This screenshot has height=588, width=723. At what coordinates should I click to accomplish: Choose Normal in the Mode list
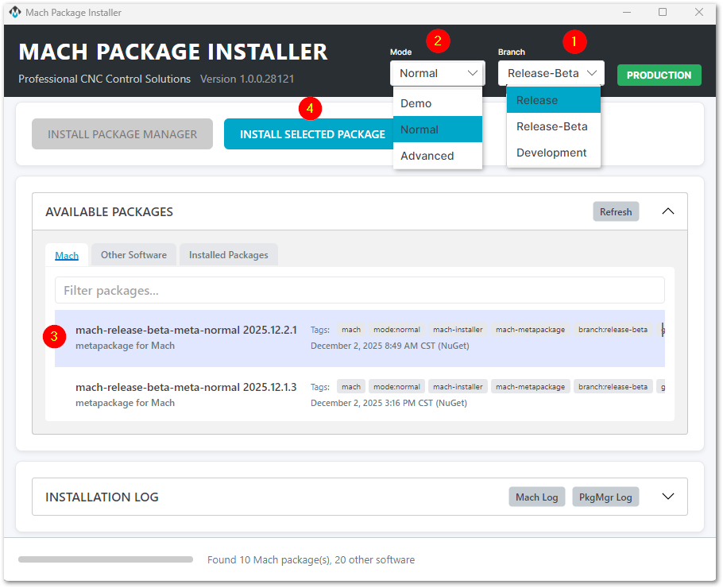[438, 130]
